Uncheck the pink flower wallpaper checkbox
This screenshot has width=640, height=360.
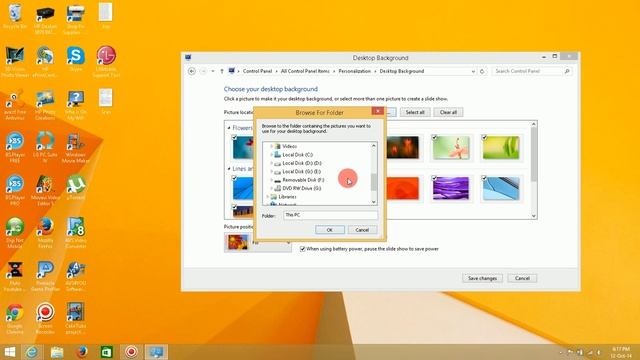point(434,138)
